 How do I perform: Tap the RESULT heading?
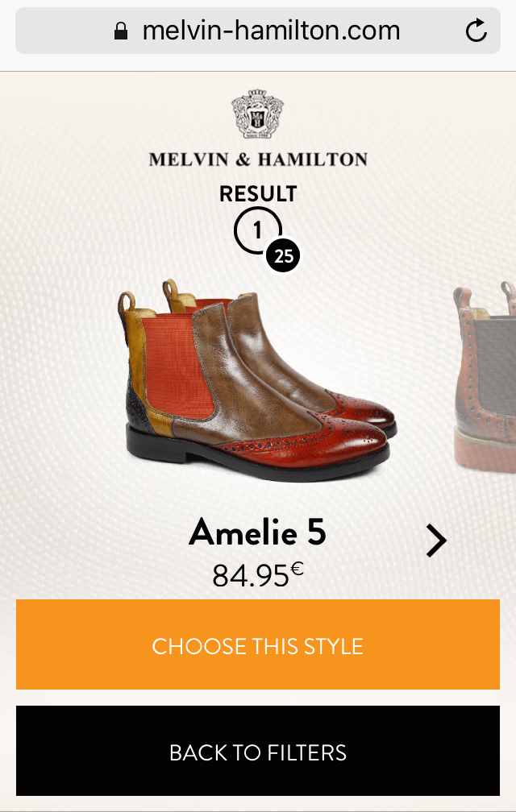coord(258,193)
